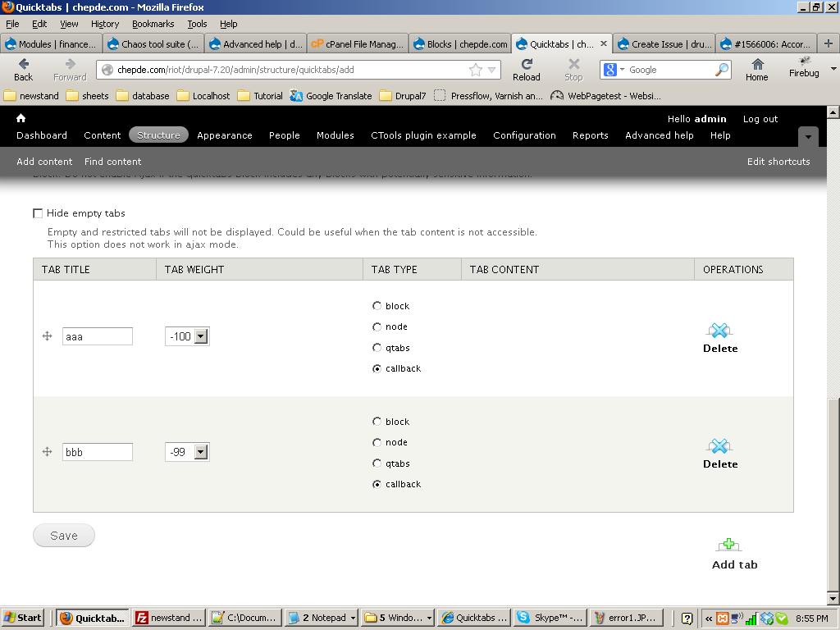This screenshot has width=840, height=630.
Task: Open the browser Home page
Action: (756, 70)
